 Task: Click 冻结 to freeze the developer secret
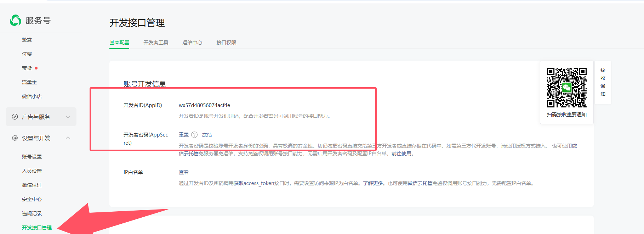[207, 135]
